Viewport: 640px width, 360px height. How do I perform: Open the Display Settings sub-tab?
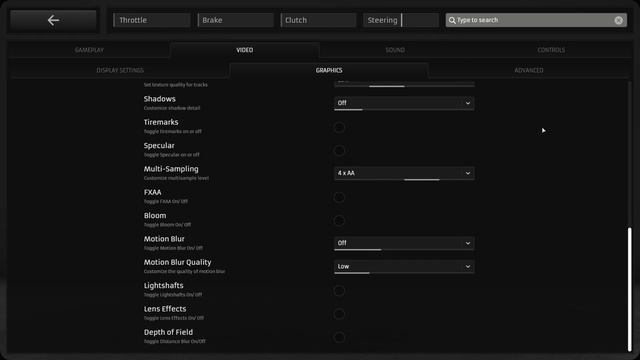120,70
